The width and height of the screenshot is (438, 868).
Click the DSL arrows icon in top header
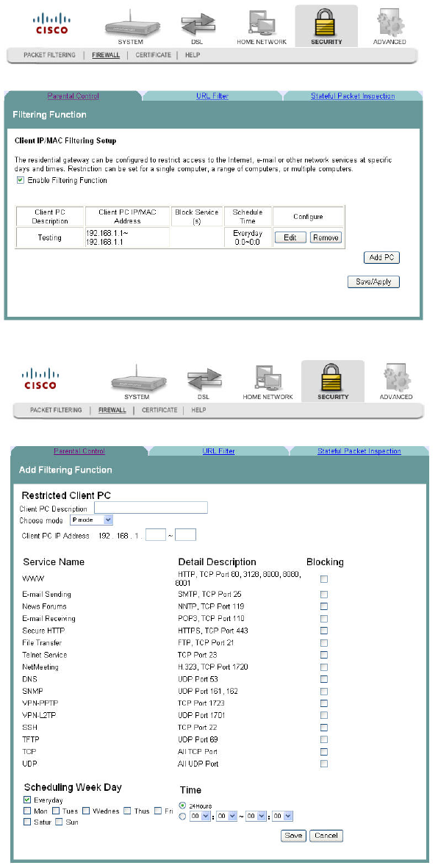click(x=198, y=26)
